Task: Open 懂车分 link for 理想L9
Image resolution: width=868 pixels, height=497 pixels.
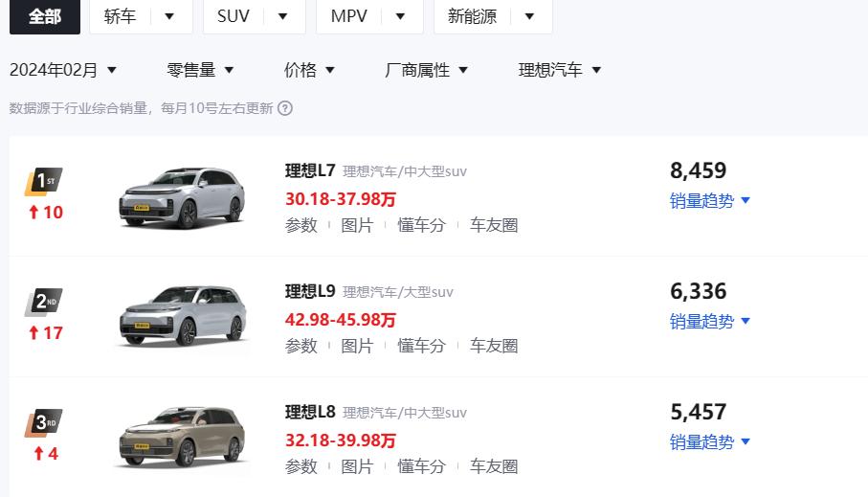Action: click(421, 346)
